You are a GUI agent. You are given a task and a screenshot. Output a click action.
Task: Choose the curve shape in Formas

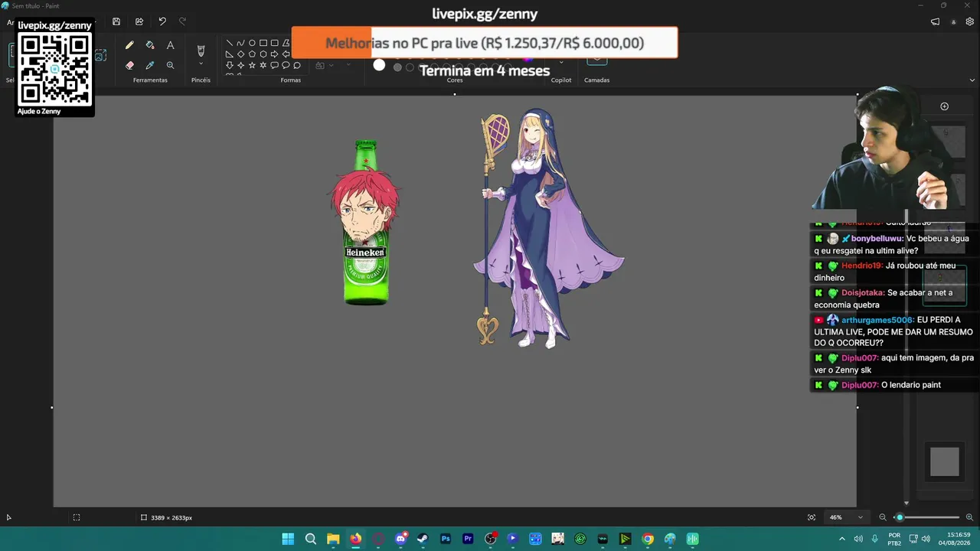(240, 43)
